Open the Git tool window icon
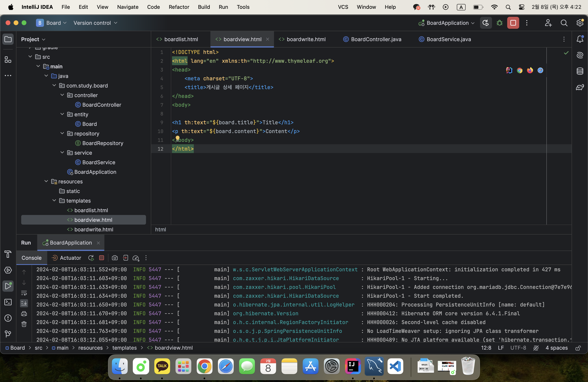This screenshot has width=588, height=382. tap(8, 334)
